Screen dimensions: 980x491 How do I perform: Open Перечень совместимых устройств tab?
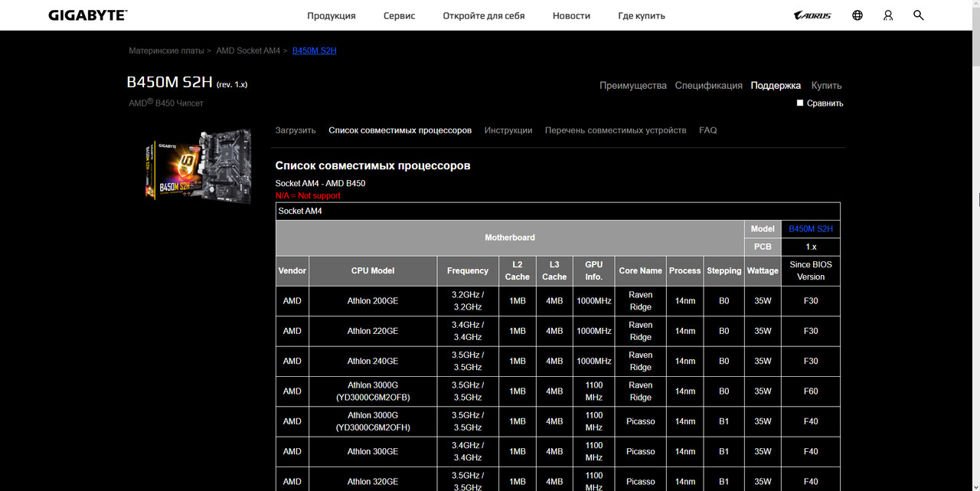(x=616, y=130)
